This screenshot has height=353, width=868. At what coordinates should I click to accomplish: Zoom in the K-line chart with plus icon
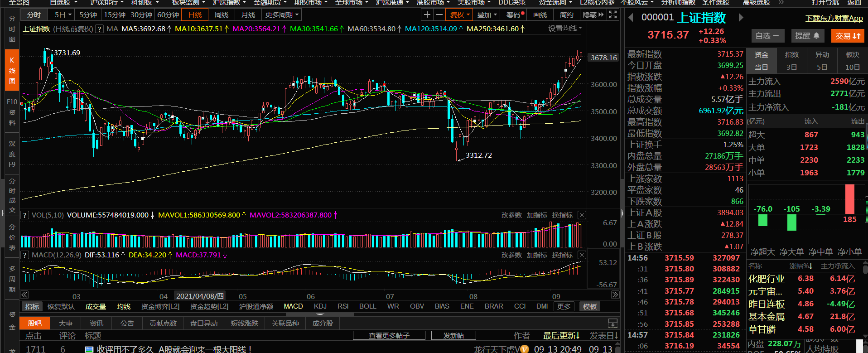click(427, 15)
